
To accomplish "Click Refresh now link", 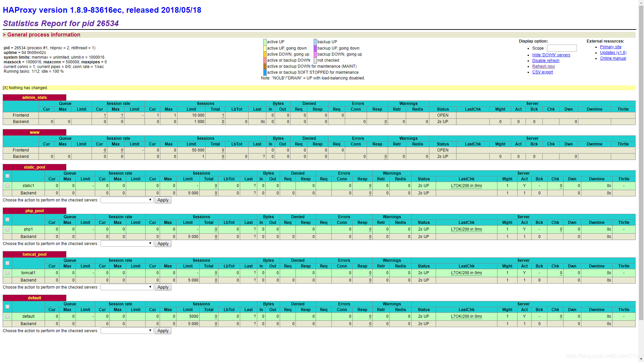I will coord(543,66).
